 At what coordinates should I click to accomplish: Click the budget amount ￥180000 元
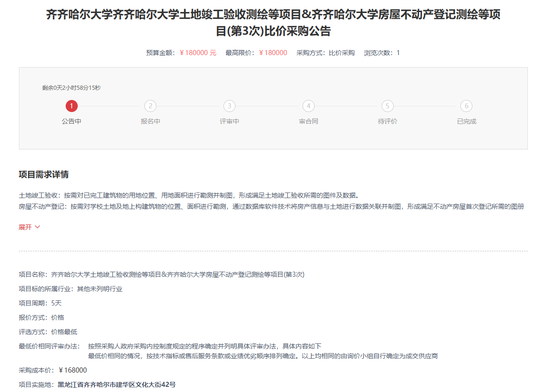pyautogui.click(x=198, y=53)
